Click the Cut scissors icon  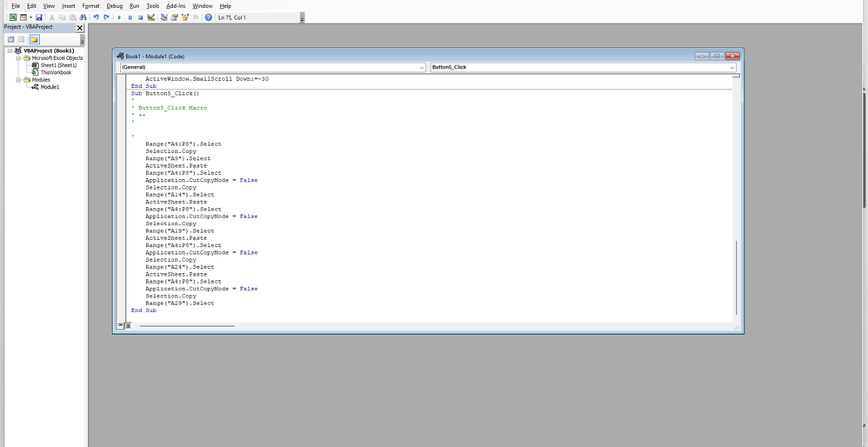(x=52, y=17)
